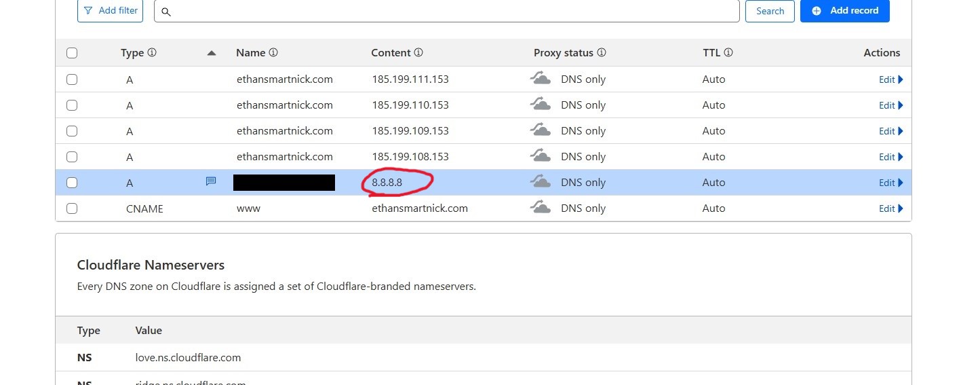Edit the 185.199.111.153 A record
The width and height of the screenshot is (980, 385).
pyautogui.click(x=891, y=79)
